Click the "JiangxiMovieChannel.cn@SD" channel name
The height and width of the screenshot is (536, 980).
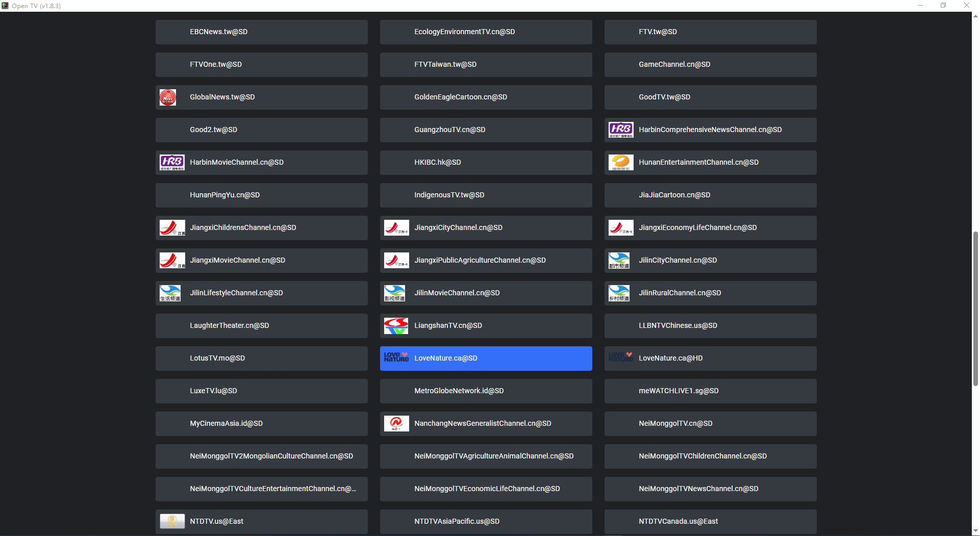(237, 261)
